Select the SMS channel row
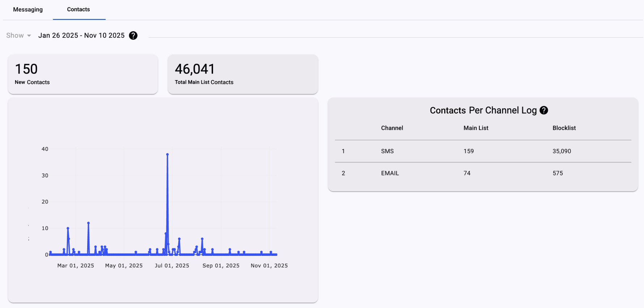 pos(483,151)
